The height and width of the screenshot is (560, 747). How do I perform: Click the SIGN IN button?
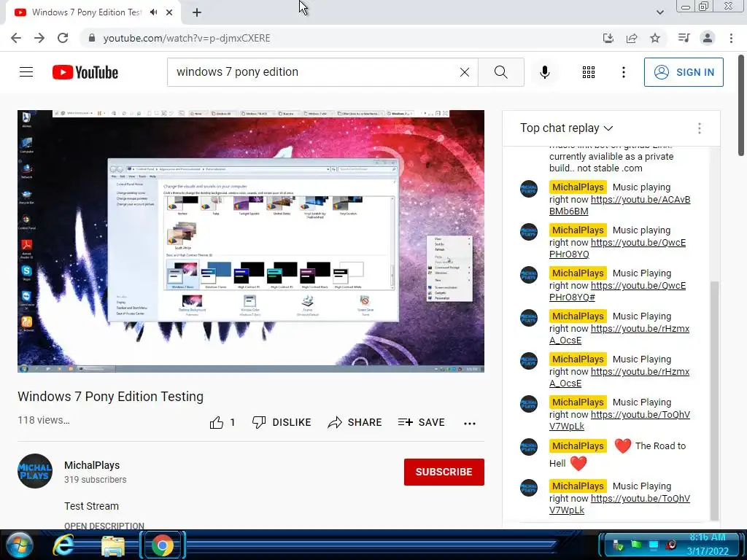coord(684,72)
